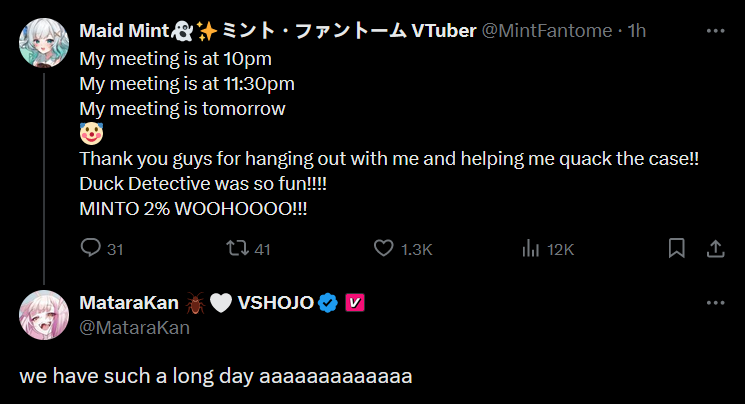
Task: Retweet Maid Mint's Duck Detective post
Action: click(239, 248)
